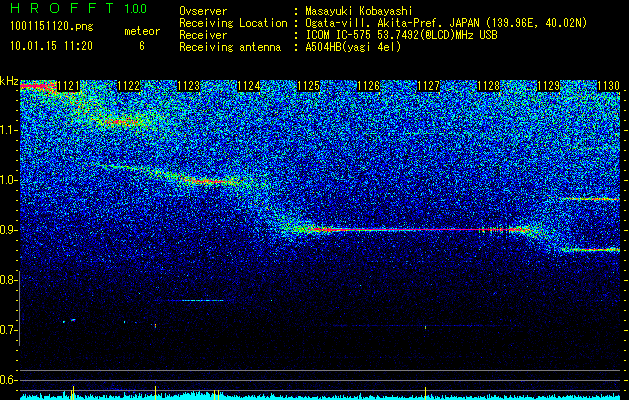
Task: Select the 0.8 frequency axis label
Action: pos(8,280)
